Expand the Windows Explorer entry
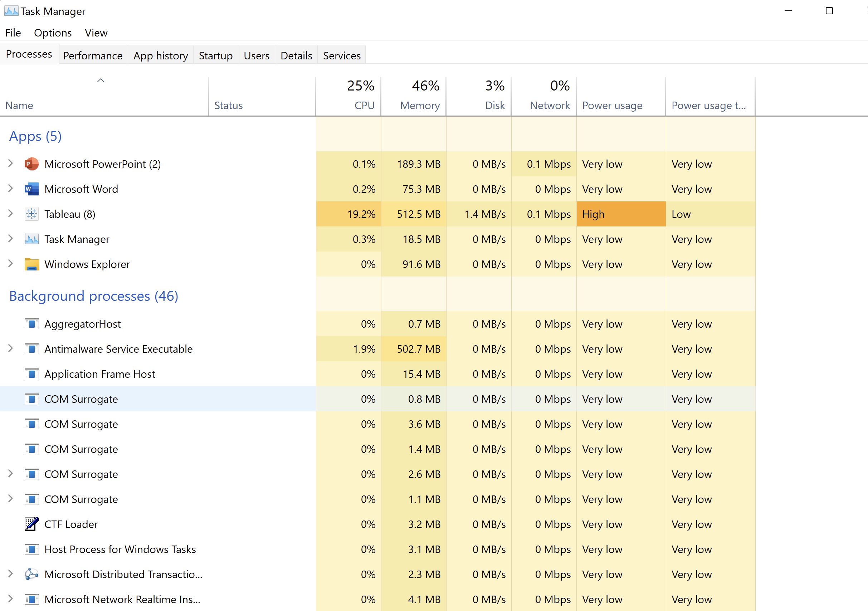Screen dimensions: 868x611 click(11, 264)
